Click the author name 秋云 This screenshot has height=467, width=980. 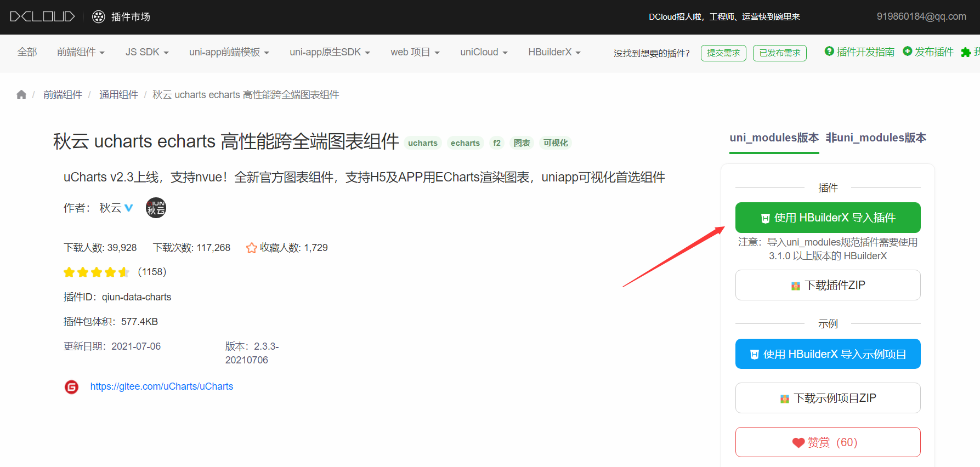110,208
